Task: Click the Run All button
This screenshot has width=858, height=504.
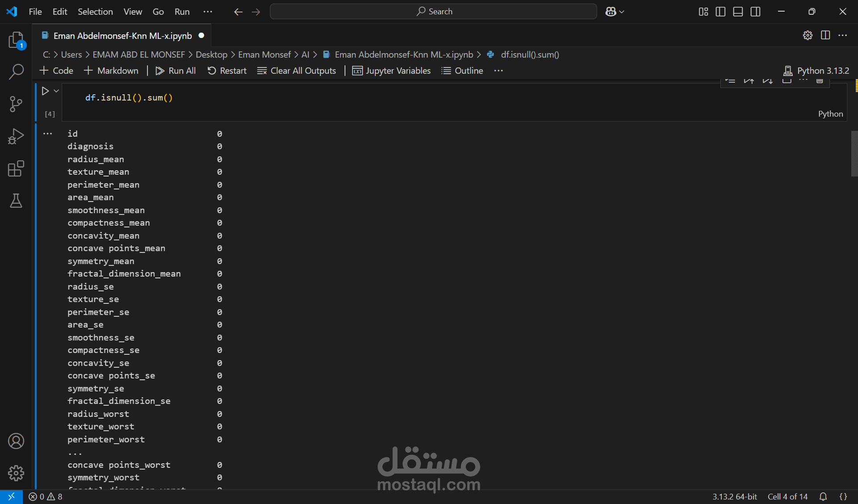Action: 176,71
